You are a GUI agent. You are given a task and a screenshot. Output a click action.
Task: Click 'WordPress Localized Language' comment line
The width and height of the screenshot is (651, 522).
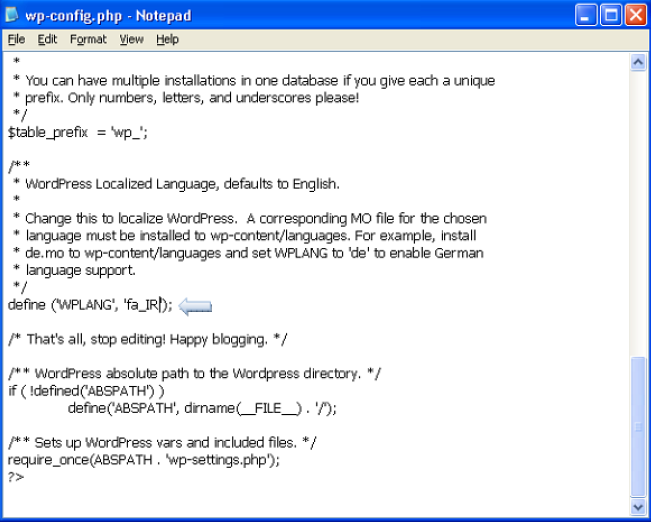[176, 184]
